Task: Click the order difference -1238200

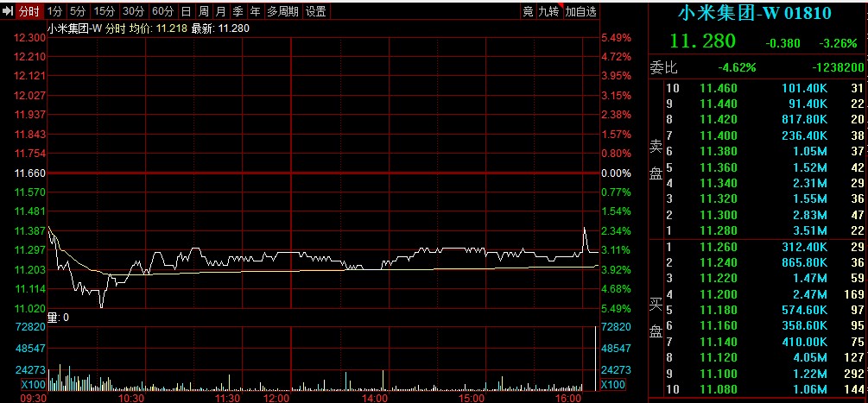Action: (x=838, y=68)
